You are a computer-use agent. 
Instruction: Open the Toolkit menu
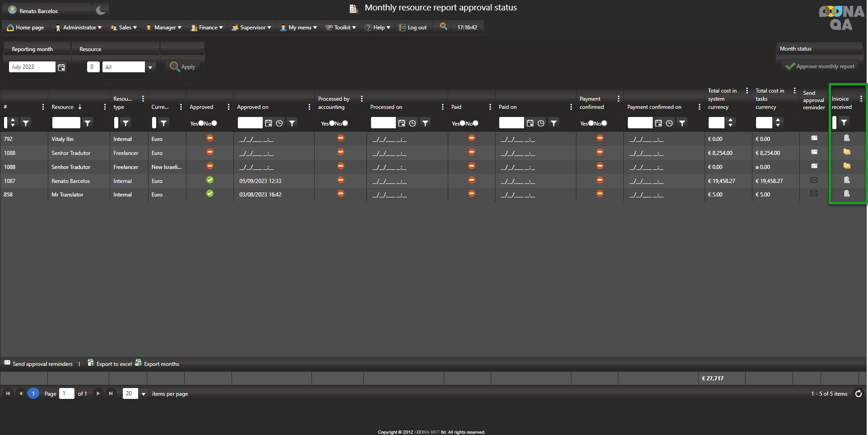click(x=341, y=28)
